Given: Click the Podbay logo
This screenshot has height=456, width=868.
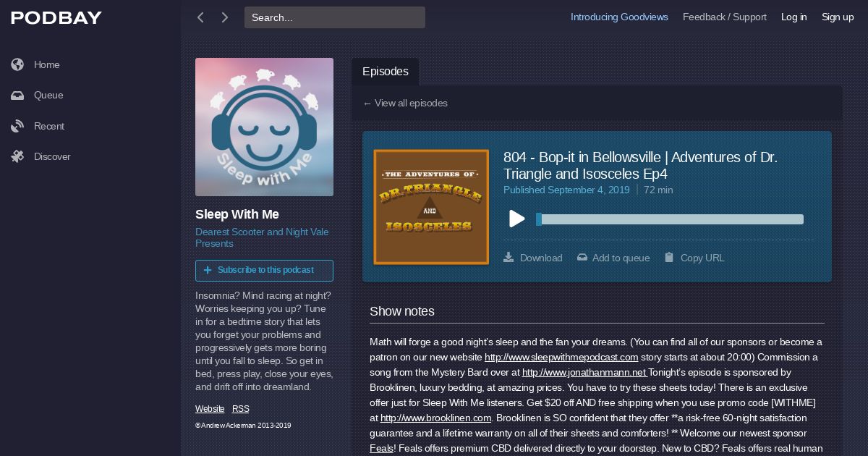Looking at the screenshot, I should (x=56, y=18).
